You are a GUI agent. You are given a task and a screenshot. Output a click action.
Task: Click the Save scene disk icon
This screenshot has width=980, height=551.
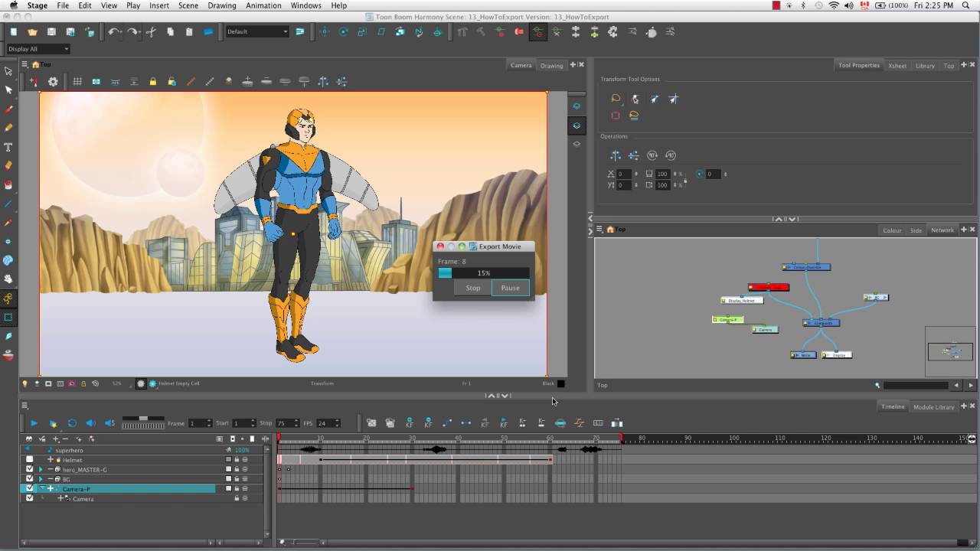tap(51, 32)
